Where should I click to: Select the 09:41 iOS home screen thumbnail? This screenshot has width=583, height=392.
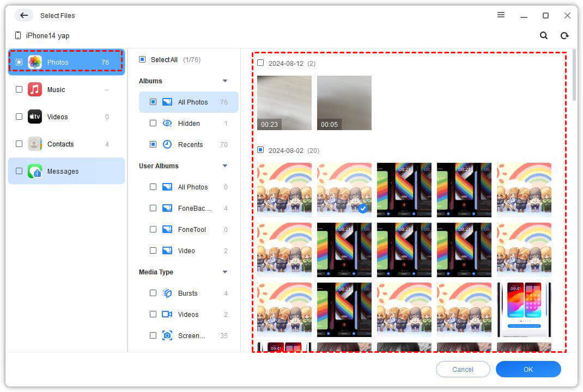(524, 310)
